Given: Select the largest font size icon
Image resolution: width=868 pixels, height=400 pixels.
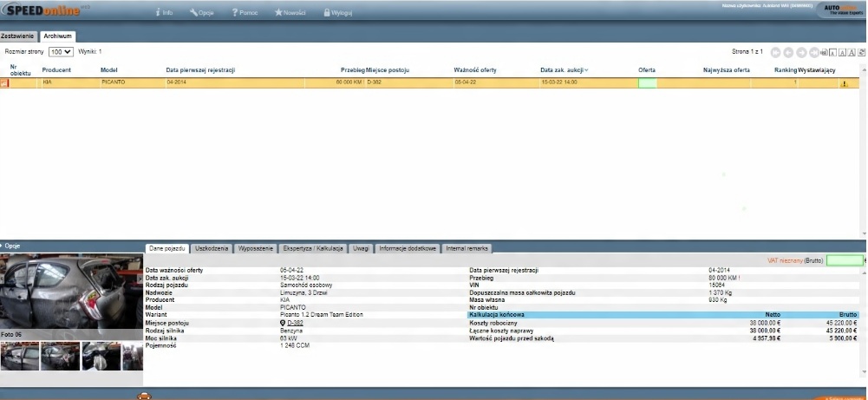Looking at the screenshot, I should [x=852, y=53].
